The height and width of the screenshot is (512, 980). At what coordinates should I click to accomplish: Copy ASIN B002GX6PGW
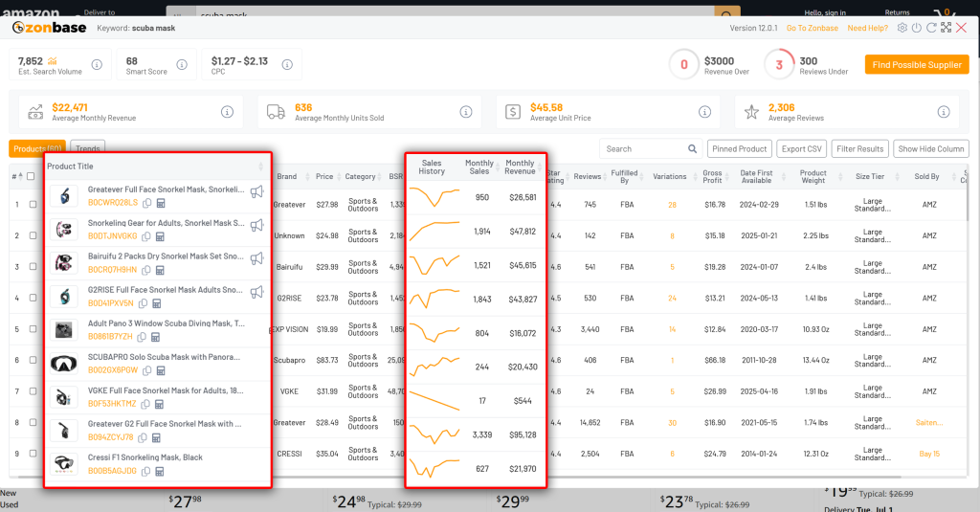146,370
